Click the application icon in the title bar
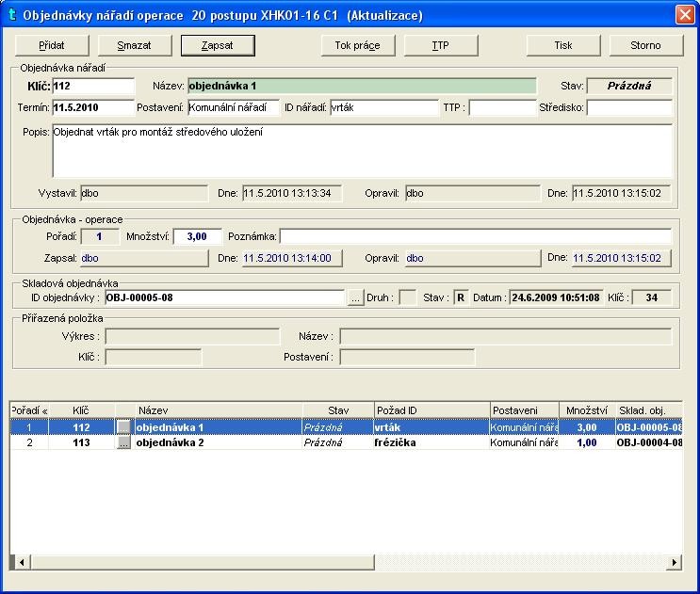Screen dimensions: 700x594 tap(12, 15)
